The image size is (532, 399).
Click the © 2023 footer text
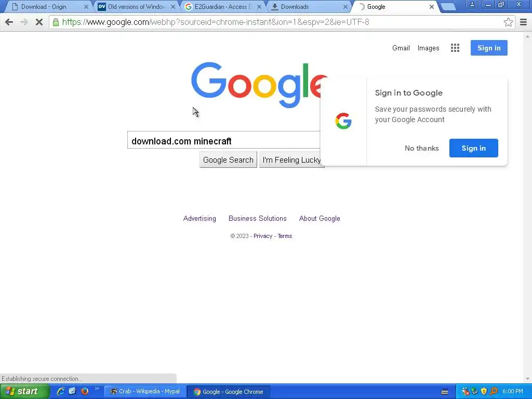click(240, 236)
